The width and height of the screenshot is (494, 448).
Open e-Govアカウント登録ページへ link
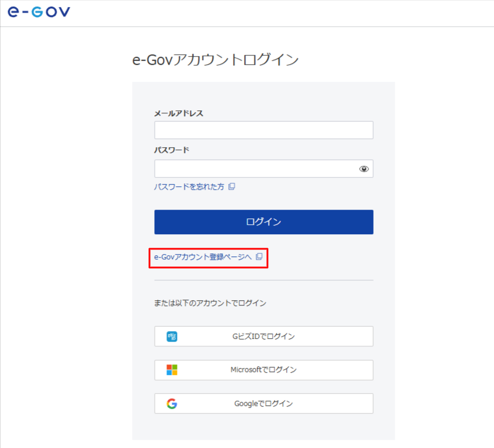point(203,257)
